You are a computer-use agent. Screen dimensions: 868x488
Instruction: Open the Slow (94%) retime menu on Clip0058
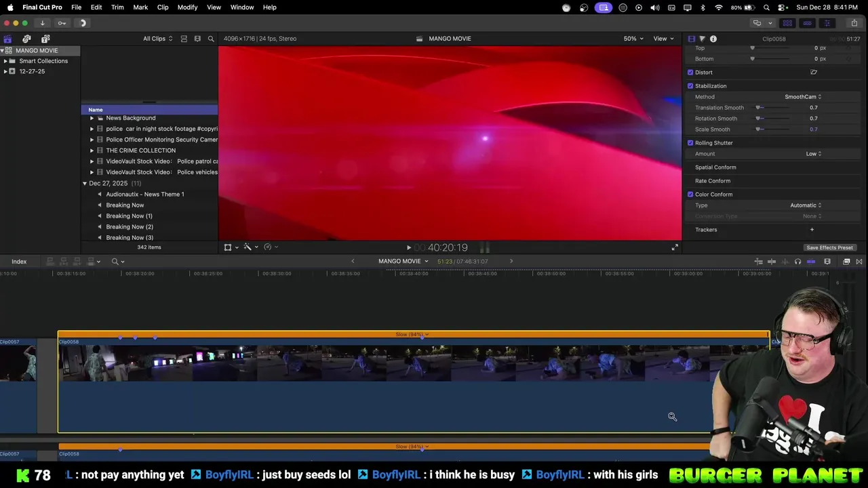pyautogui.click(x=412, y=334)
